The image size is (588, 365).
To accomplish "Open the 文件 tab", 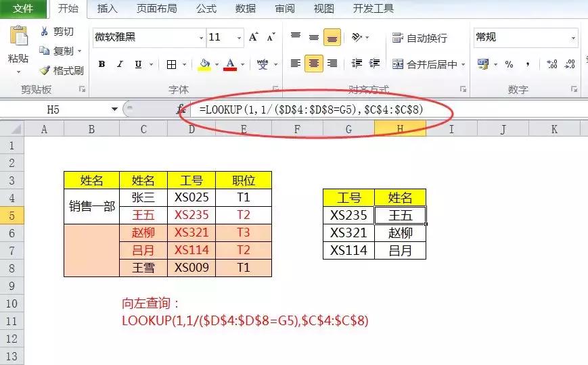I will pos(23,8).
